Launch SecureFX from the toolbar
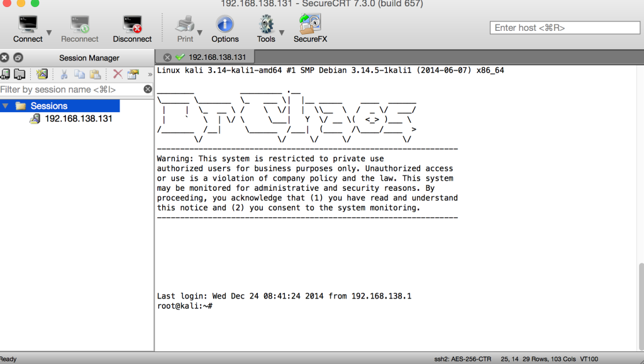The width and height of the screenshot is (644, 364). click(310, 25)
